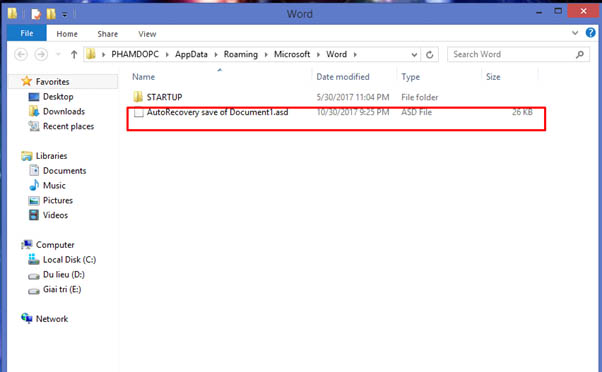Open Recent places in Favorites
The height and width of the screenshot is (372, 602).
coord(68,126)
